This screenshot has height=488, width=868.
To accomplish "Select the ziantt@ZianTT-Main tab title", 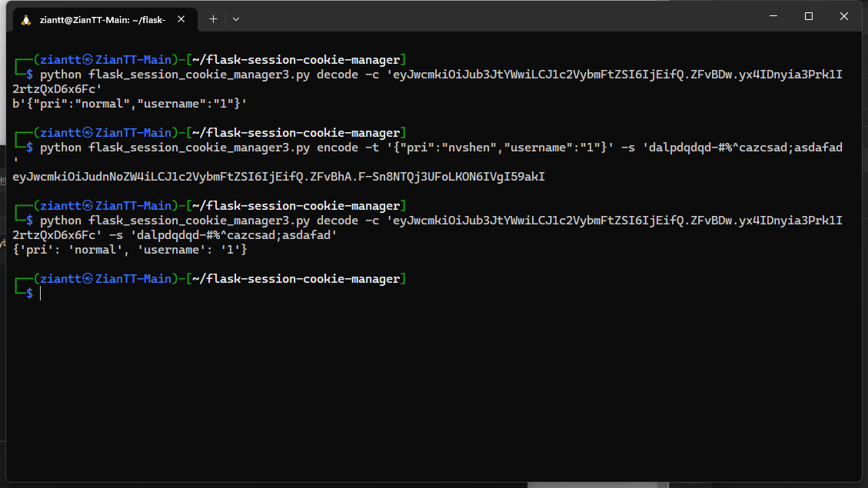I will [x=102, y=19].
